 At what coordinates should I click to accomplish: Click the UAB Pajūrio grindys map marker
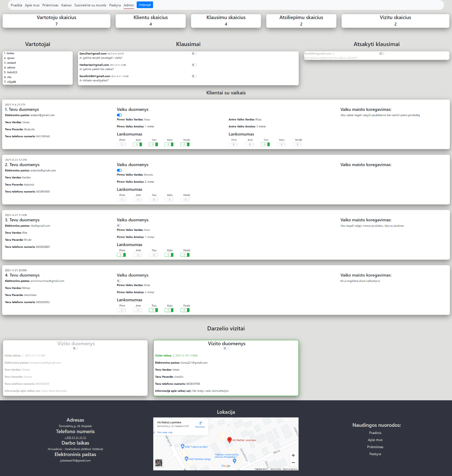(183, 446)
